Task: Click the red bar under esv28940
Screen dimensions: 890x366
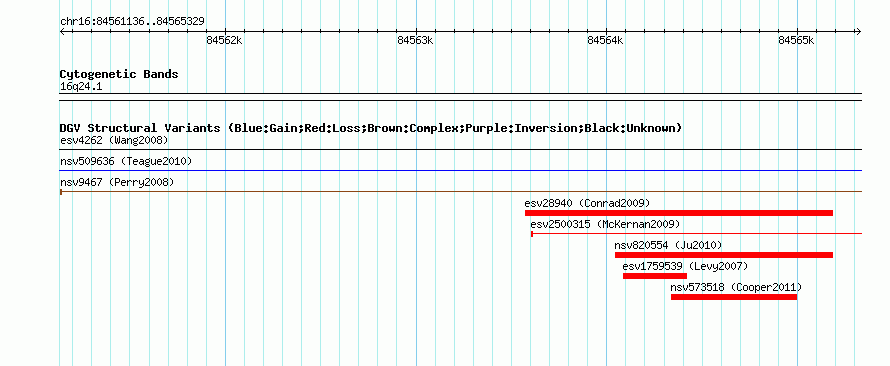Action: point(678,213)
